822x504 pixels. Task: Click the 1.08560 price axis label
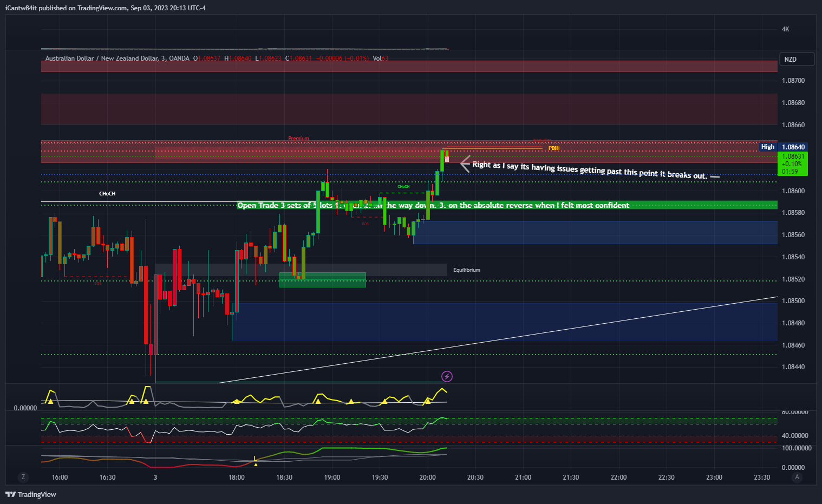click(x=793, y=235)
